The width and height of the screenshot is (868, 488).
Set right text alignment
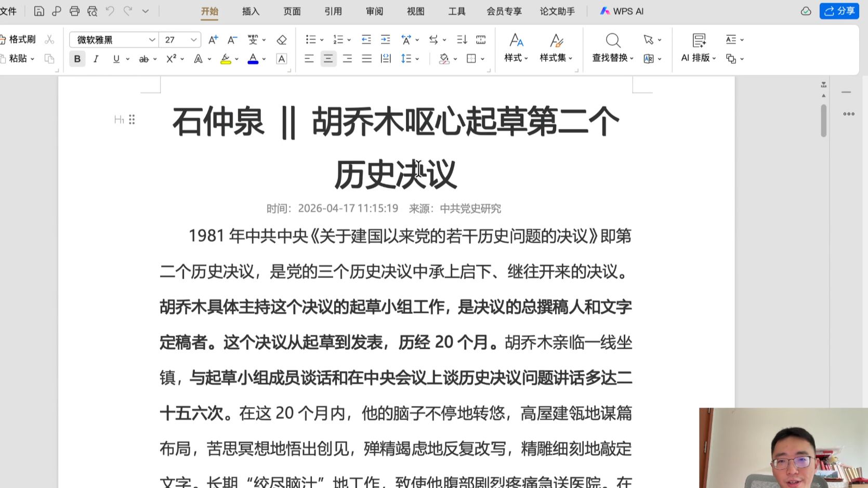tap(347, 59)
